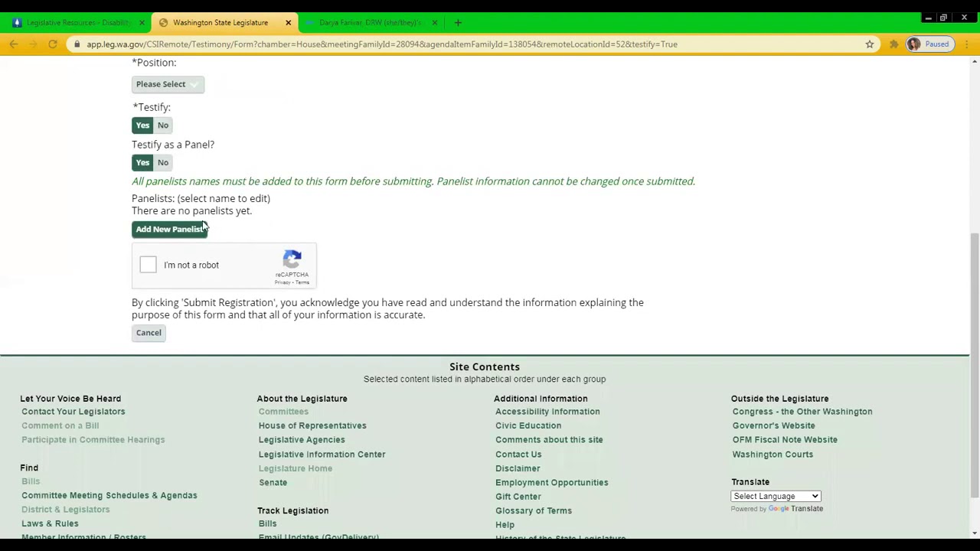Set Testify to No

pos(163,126)
